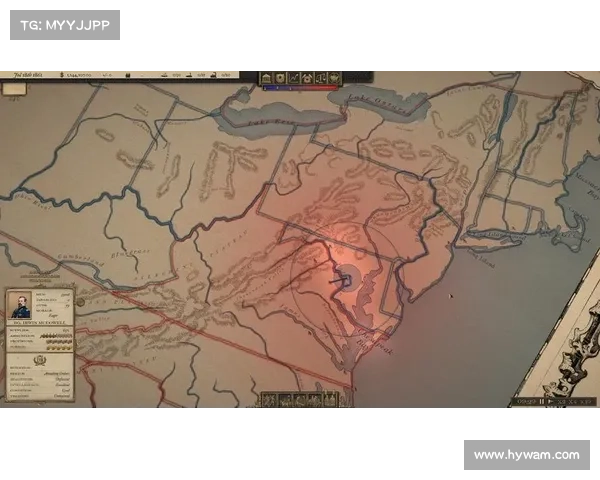Click the Lake Ontario map label
Viewport: 600px width, 480px height.
(x=377, y=104)
